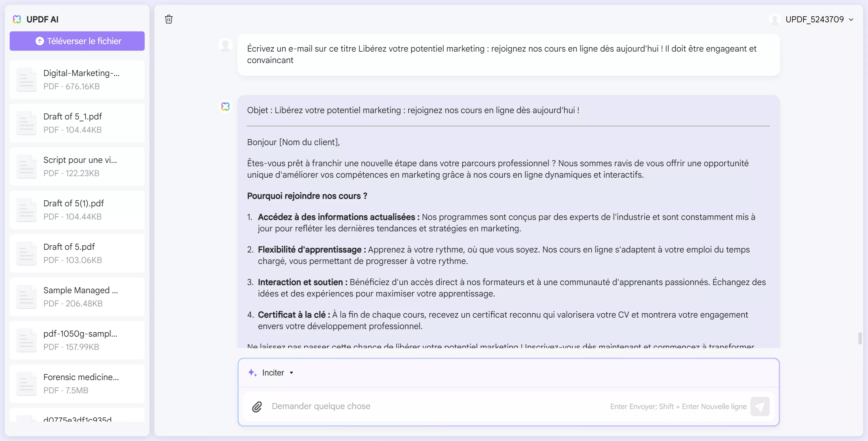
Task: Select Draft of 5(1).pdf document
Action: [x=77, y=209]
